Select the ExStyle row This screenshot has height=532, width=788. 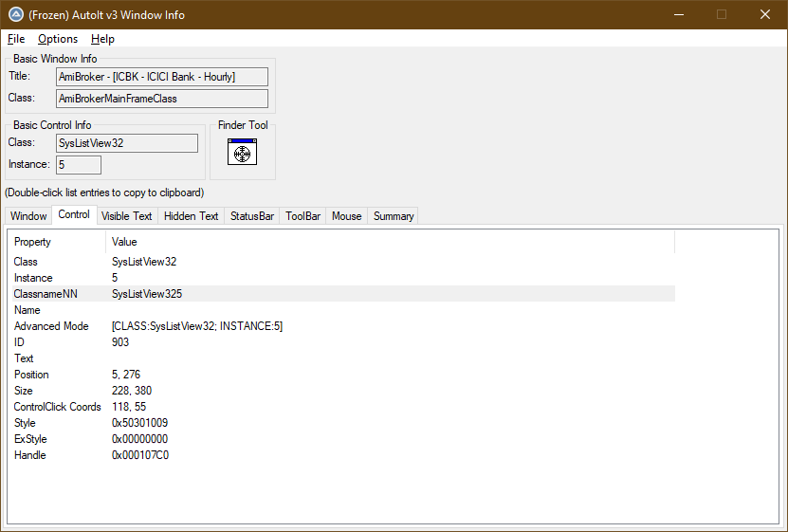(343, 438)
